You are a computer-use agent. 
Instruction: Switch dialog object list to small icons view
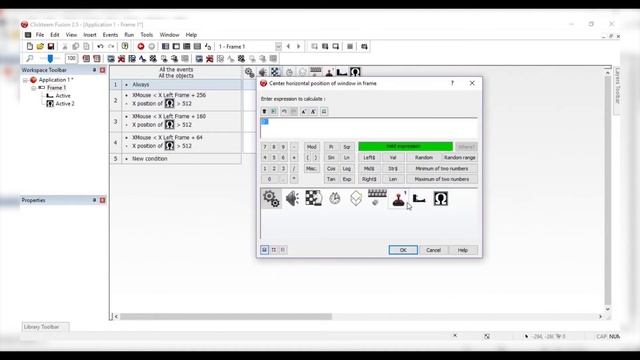[274, 250]
